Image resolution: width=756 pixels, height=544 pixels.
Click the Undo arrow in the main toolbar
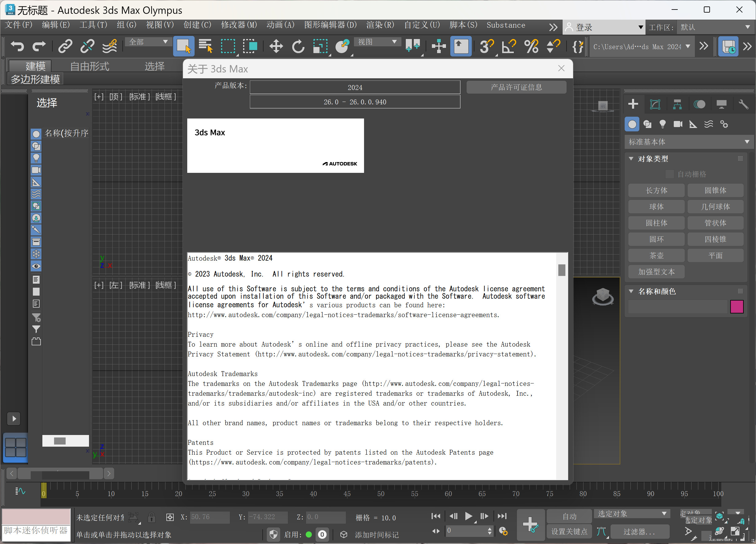[17, 46]
